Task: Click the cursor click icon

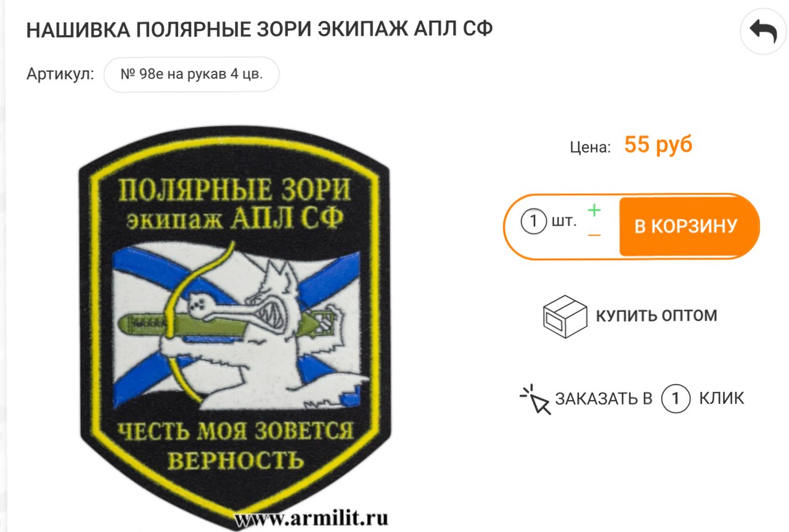Action: point(534,399)
